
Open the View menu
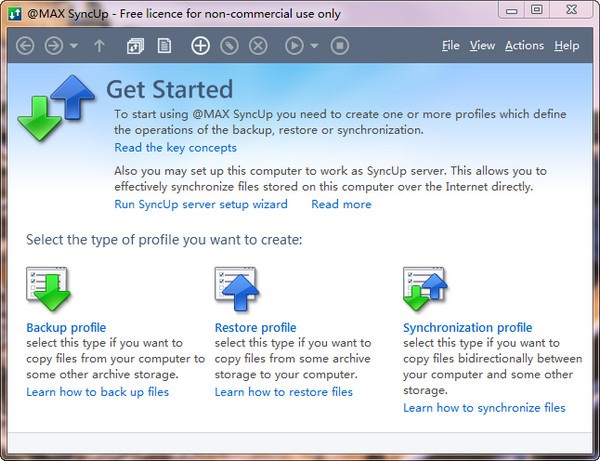tap(482, 45)
